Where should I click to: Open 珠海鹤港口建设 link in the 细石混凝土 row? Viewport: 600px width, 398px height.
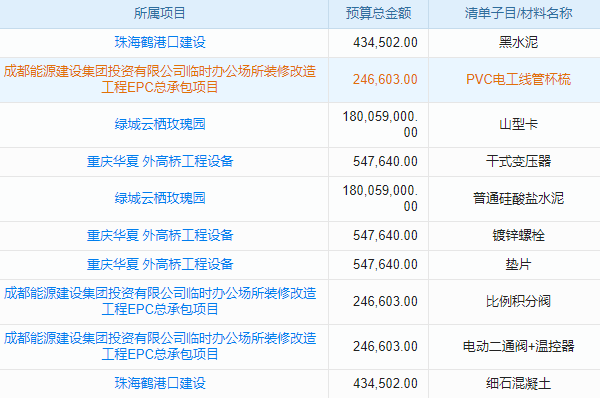point(160,383)
